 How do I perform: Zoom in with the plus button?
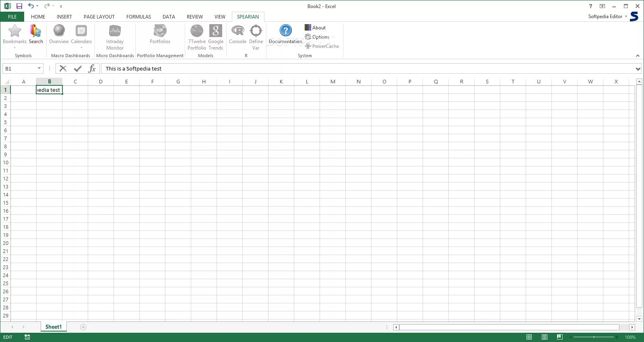click(617, 337)
